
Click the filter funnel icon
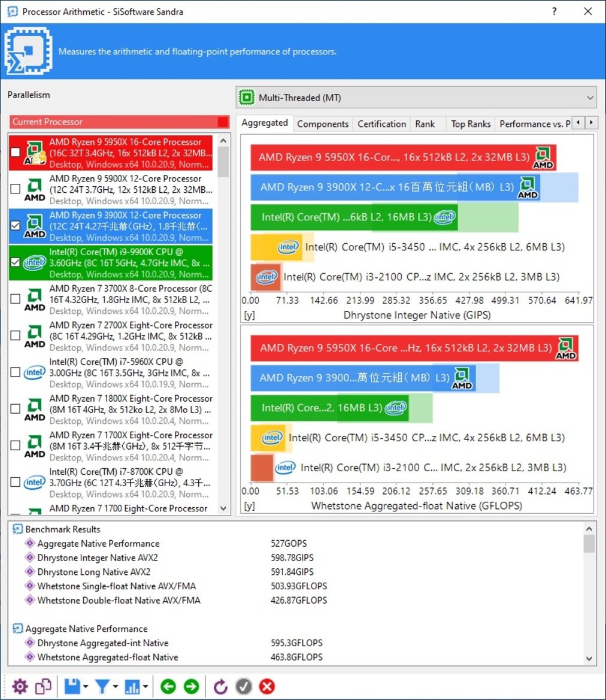(102, 686)
